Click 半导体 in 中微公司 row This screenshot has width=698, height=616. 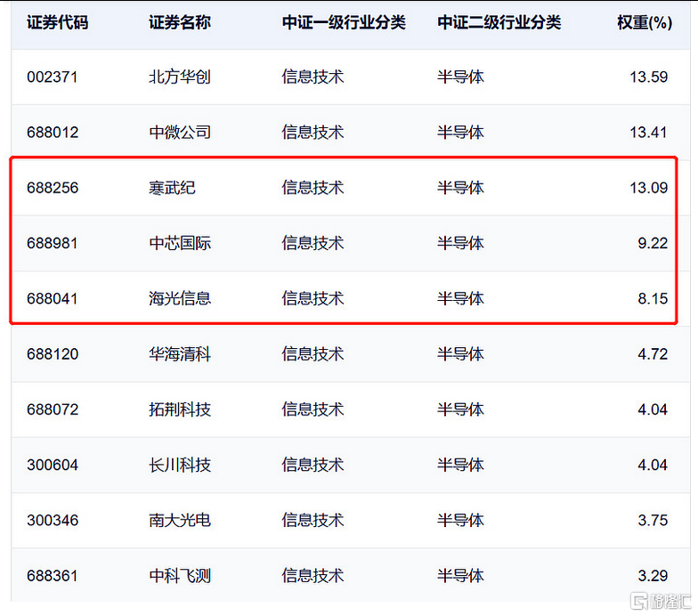460,132
